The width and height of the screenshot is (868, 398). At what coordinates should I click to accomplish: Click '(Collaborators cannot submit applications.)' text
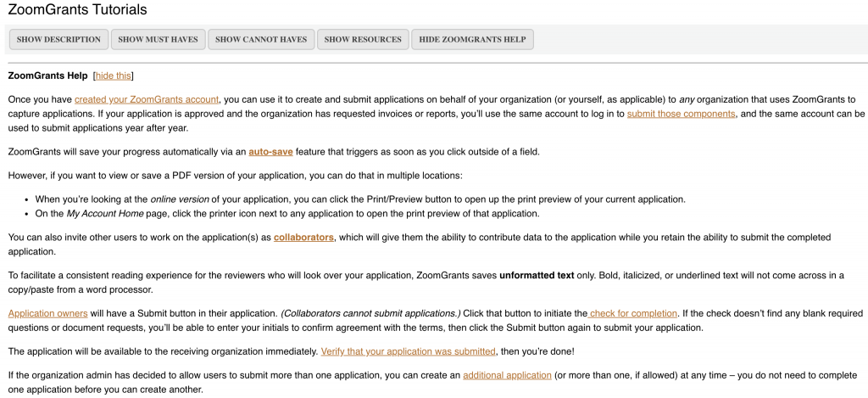pos(370,313)
